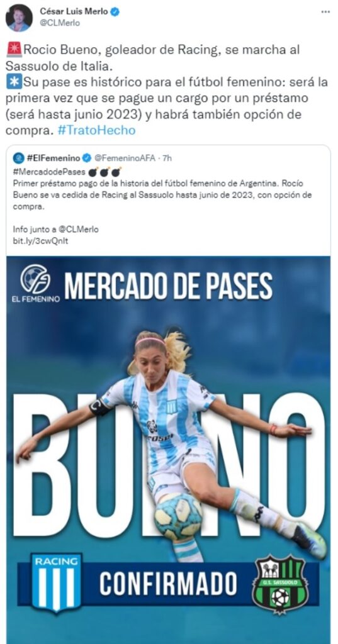This screenshot has height=644, width=338.
Task: Click the @CLMerlo handle under the name
Action: tap(60, 23)
